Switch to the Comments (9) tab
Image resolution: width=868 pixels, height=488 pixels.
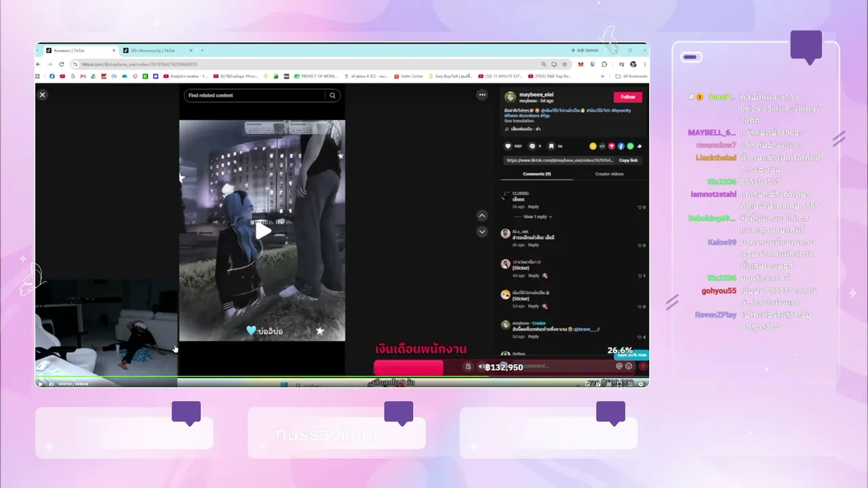click(536, 174)
